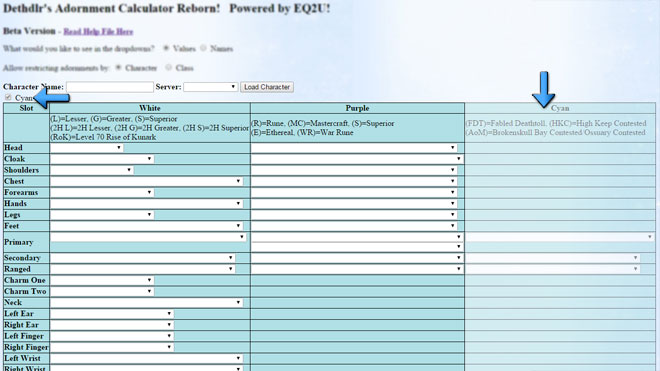Viewport: 660px width, 371px height.
Task: Open the Legs White adornment dropdown
Action: coord(102,215)
